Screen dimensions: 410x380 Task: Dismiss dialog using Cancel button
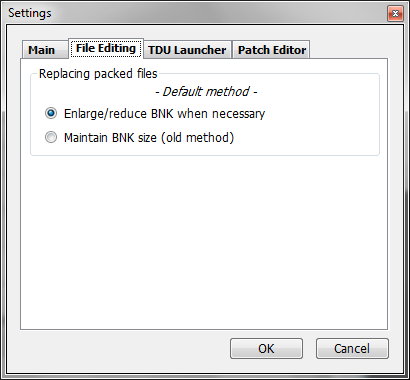352,349
